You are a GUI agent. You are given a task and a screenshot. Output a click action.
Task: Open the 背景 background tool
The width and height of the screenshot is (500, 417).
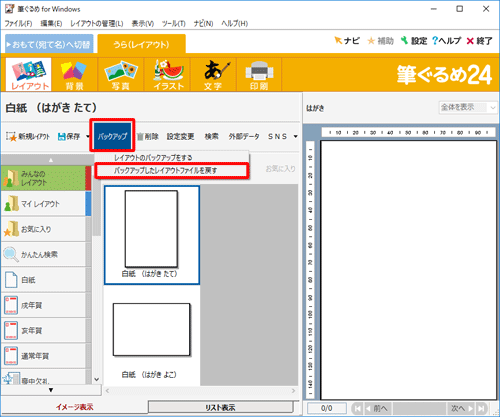pos(74,75)
